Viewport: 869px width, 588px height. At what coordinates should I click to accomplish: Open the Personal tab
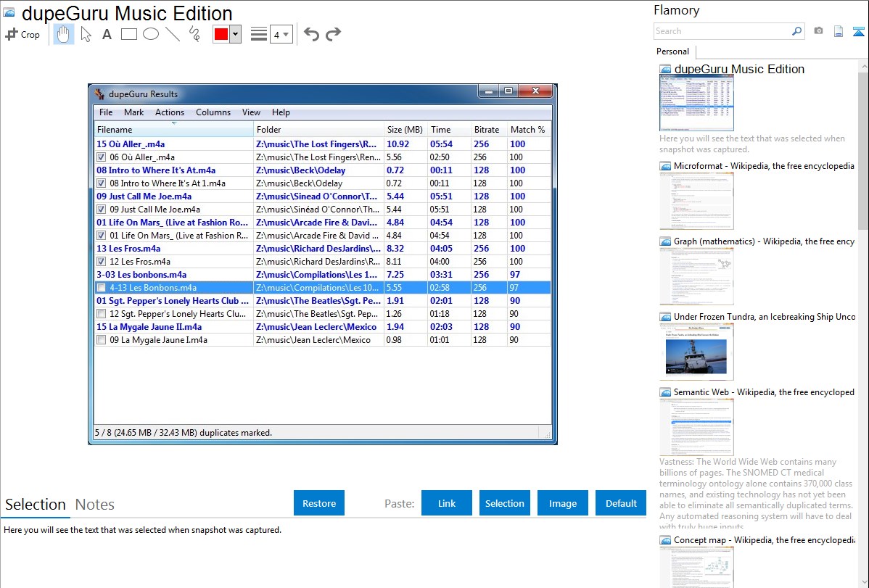(672, 51)
